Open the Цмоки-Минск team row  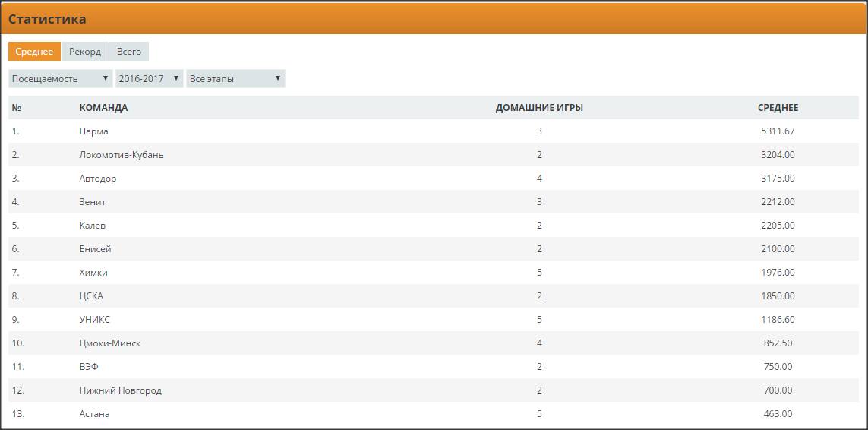coord(110,343)
